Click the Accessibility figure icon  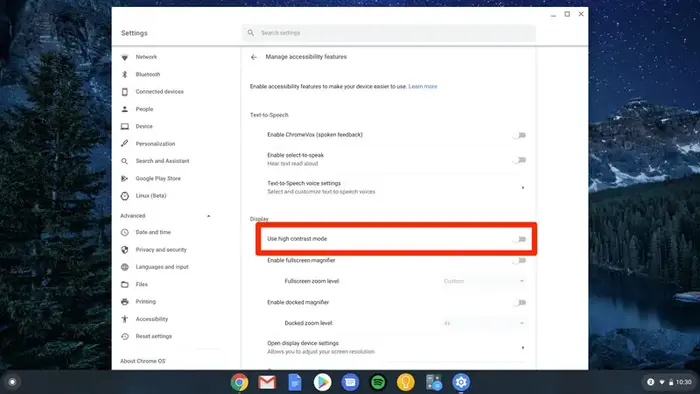[x=125, y=319]
